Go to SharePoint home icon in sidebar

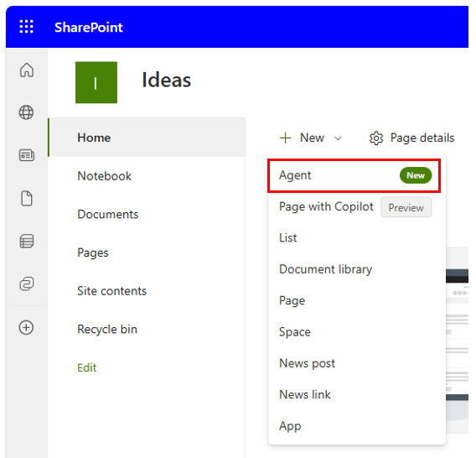click(x=27, y=70)
